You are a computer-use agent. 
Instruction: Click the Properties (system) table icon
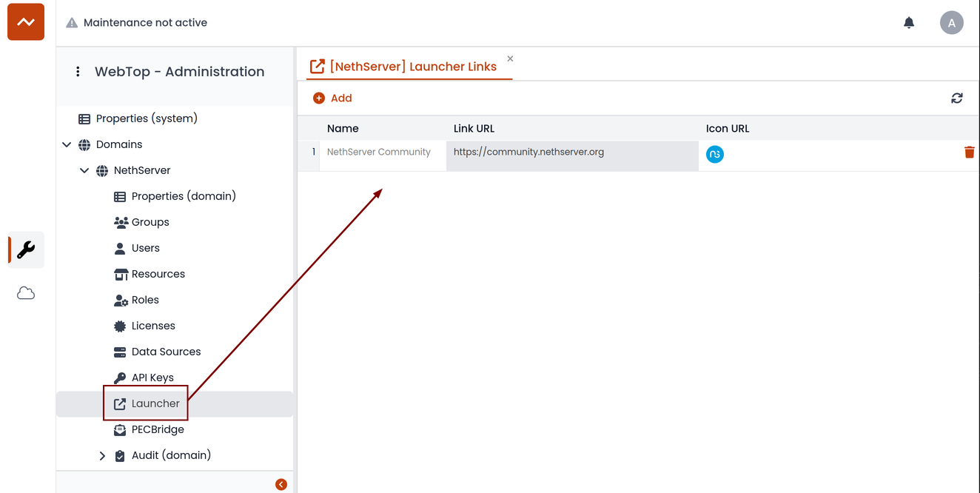(84, 118)
